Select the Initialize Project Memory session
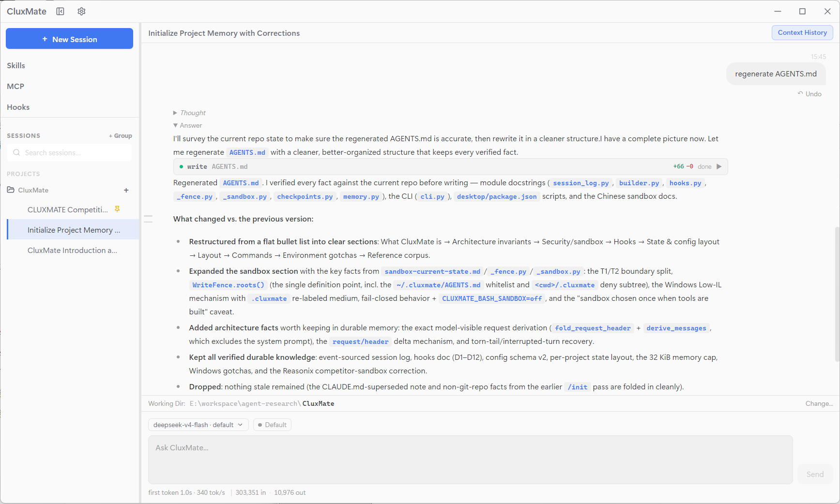 [73, 230]
